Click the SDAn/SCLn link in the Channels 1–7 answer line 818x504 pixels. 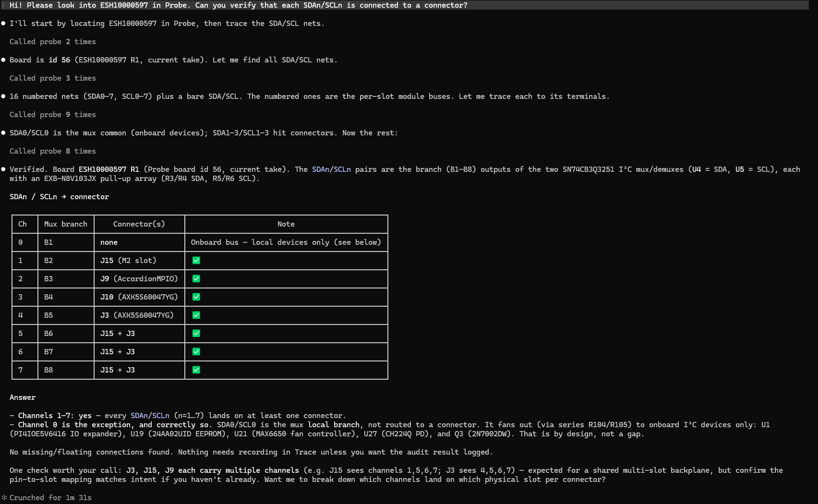pyautogui.click(x=150, y=416)
